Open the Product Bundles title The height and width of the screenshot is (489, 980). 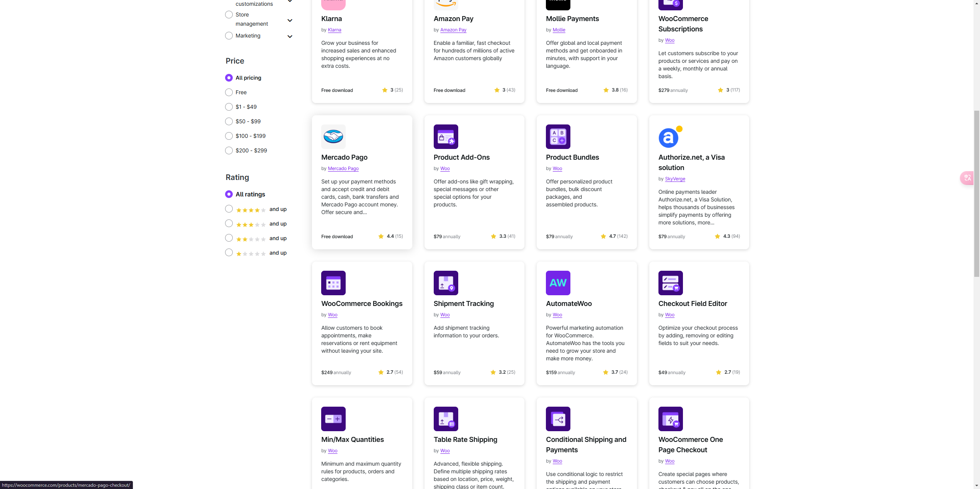[572, 157]
